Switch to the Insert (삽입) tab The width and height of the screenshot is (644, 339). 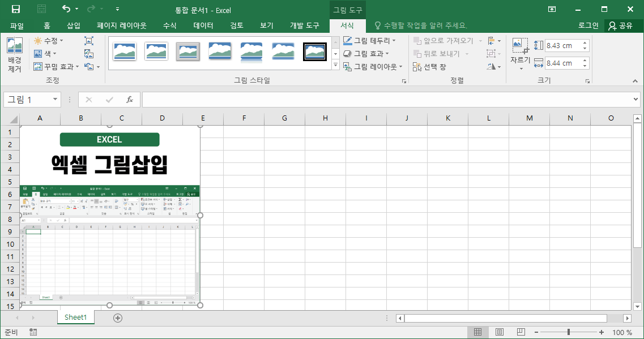pyautogui.click(x=74, y=25)
